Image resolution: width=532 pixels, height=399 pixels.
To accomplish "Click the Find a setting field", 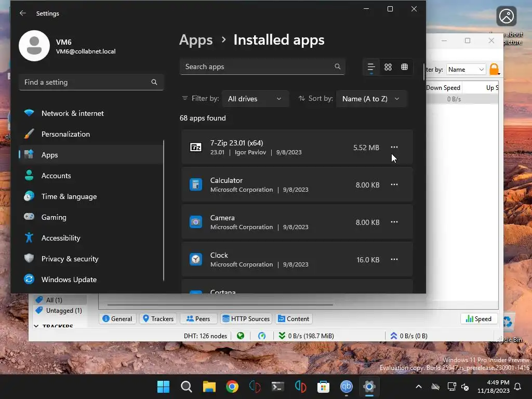I will click(91, 82).
